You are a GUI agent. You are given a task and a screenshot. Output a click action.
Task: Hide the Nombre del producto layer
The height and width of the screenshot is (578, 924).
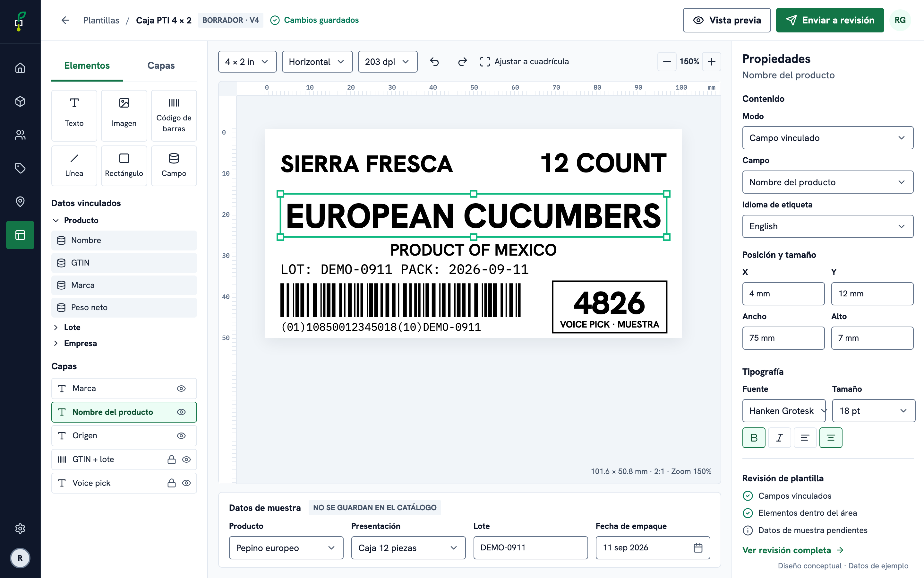click(181, 412)
